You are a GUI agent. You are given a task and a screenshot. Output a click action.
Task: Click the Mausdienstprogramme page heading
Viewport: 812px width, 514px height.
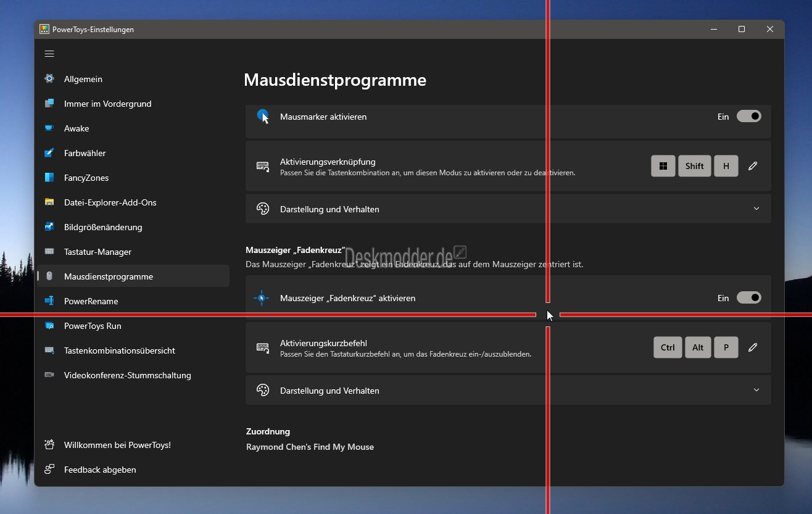point(335,80)
